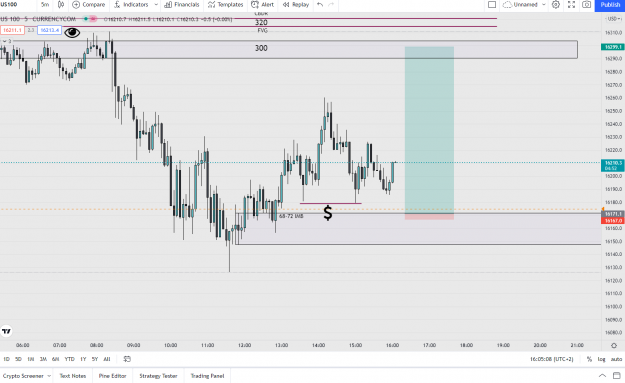Toggle log scale mode

coord(601,359)
